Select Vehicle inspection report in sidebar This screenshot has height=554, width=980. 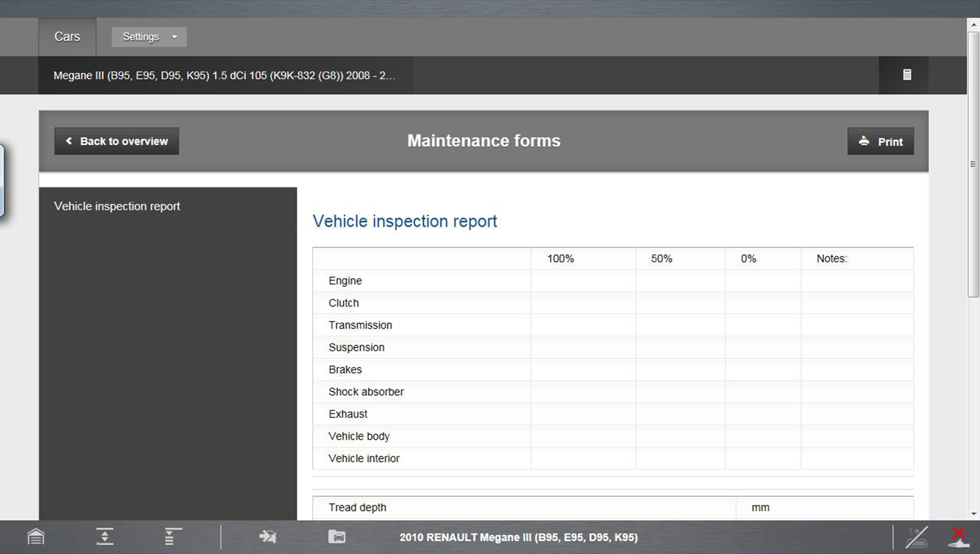pyautogui.click(x=117, y=206)
